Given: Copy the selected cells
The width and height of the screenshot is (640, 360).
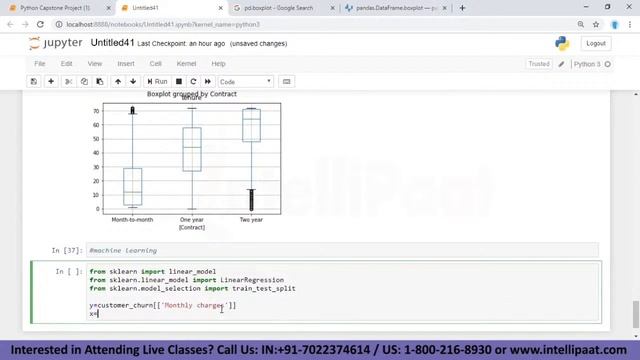Looking at the screenshot, I should coord(84,82).
